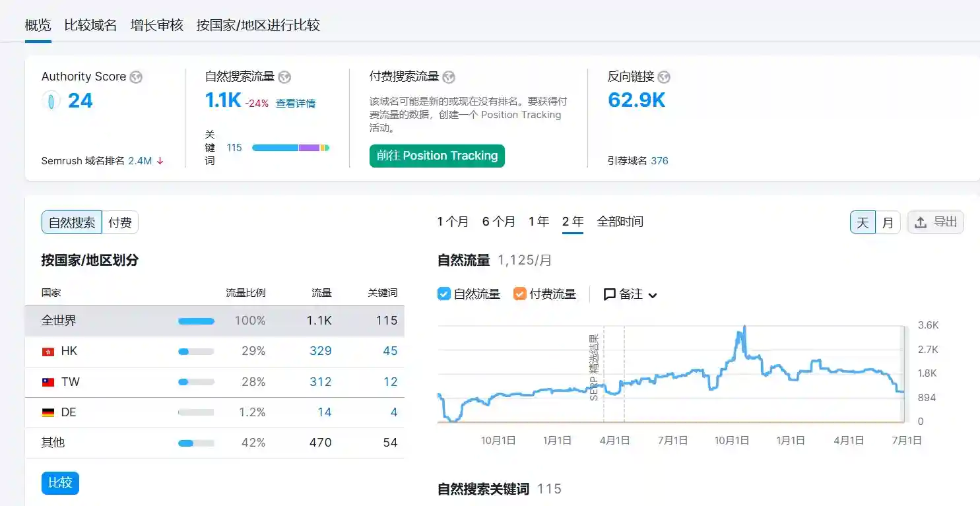Expand the 备注 dropdown
This screenshot has width=980, height=506.
(630, 294)
